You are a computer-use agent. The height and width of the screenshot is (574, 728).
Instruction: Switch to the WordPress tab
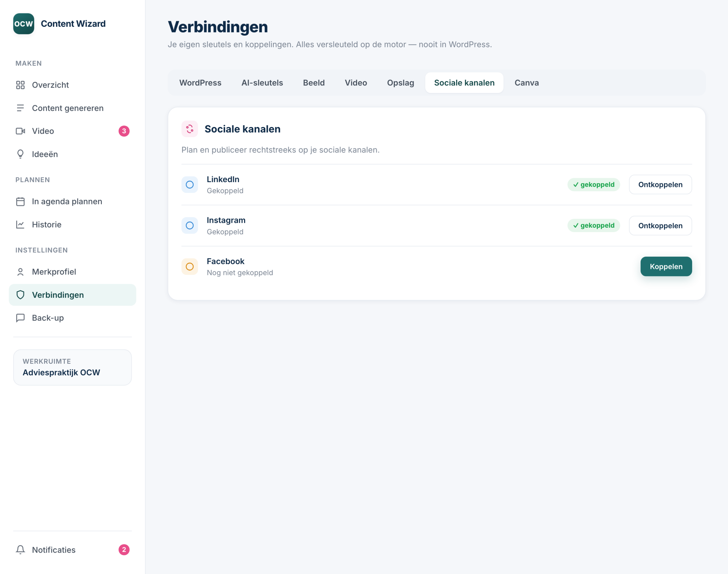200,83
